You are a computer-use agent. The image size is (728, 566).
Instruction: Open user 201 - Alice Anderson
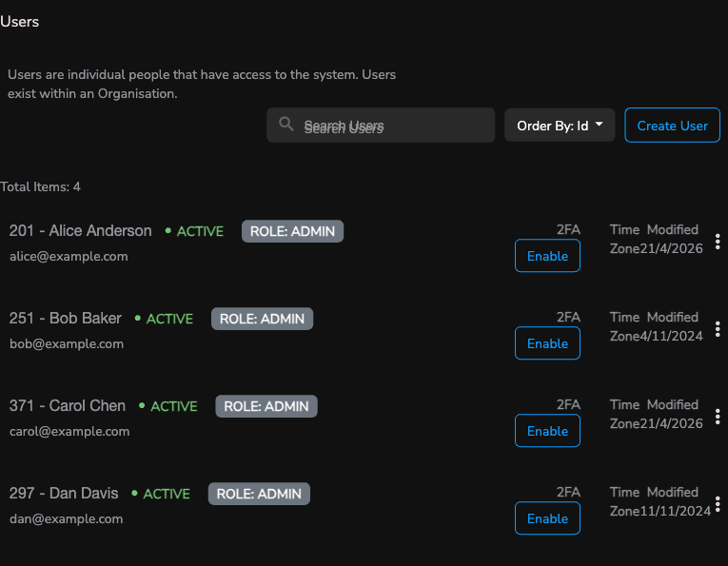(x=80, y=231)
